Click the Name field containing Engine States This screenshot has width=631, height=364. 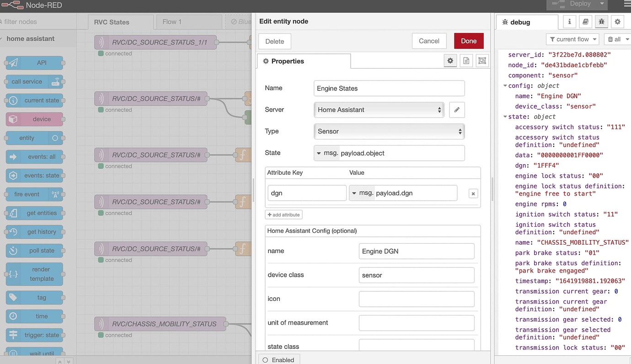click(x=389, y=88)
